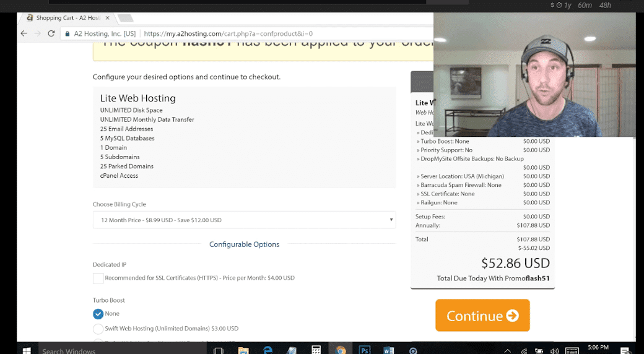
Task: Open the Choose Billing Cycle dropdown
Action: coord(245,220)
